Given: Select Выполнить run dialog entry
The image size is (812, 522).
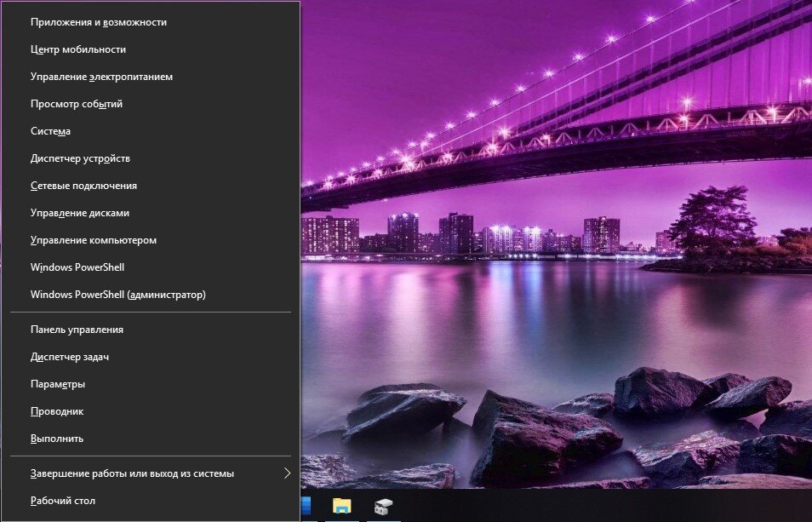Looking at the screenshot, I should [x=150, y=439].
